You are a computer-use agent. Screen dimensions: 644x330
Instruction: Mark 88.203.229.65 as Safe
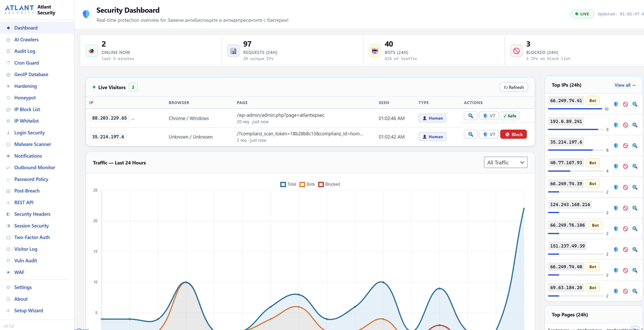pyautogui.click(x=509, y=116)
